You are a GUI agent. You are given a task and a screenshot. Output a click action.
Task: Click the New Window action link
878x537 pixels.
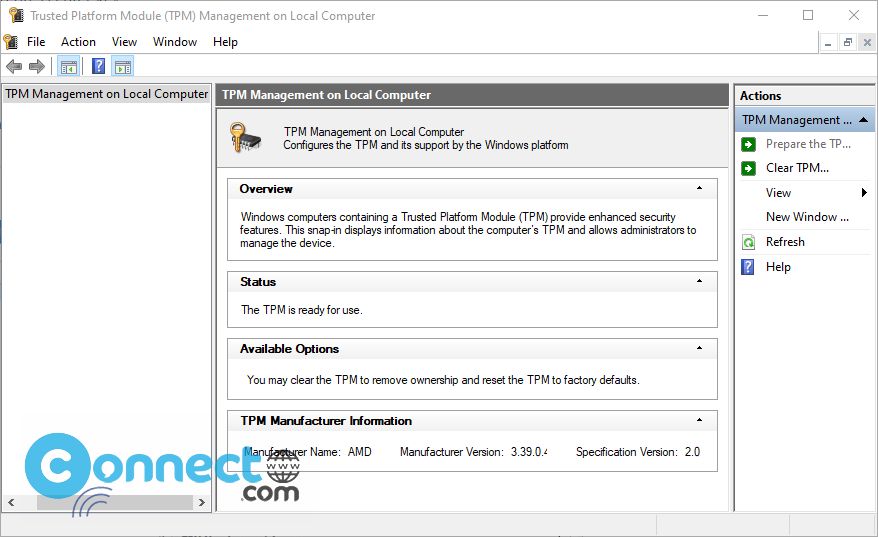coord(807,217)
